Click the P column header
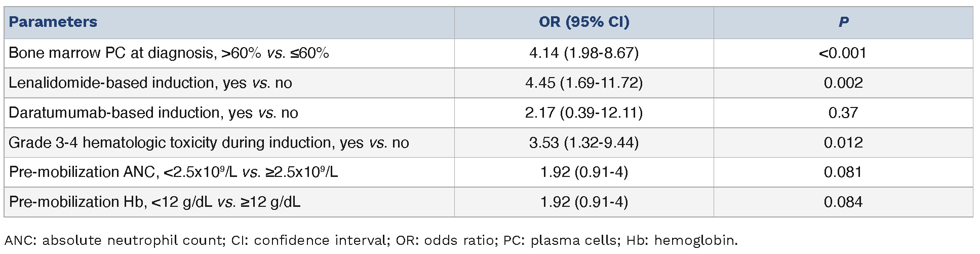Image resolution: width=980 pixels, height=254 pixels. [x=843, y=22]
